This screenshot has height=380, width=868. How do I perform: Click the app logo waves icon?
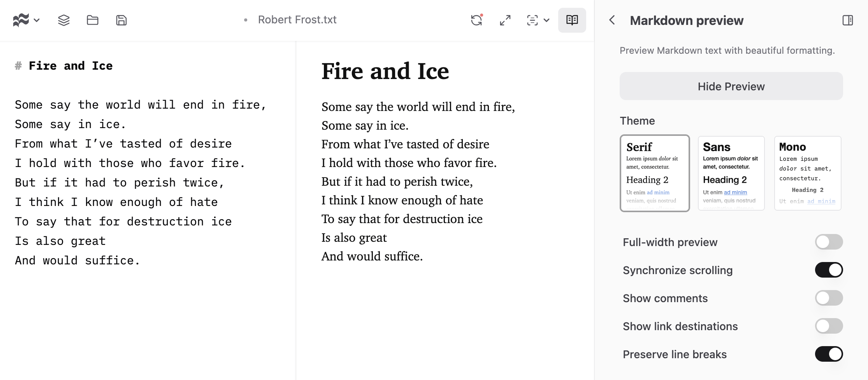(21, 20)
